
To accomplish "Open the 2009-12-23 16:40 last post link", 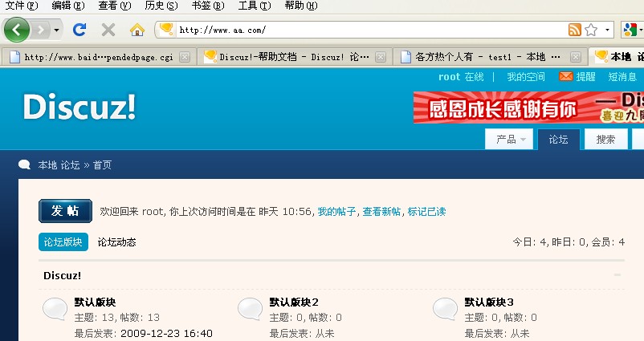I will (166, 333).
